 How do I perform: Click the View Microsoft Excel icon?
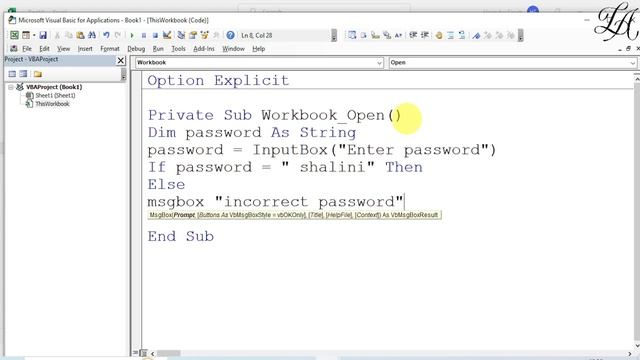[x=14, y=36]
